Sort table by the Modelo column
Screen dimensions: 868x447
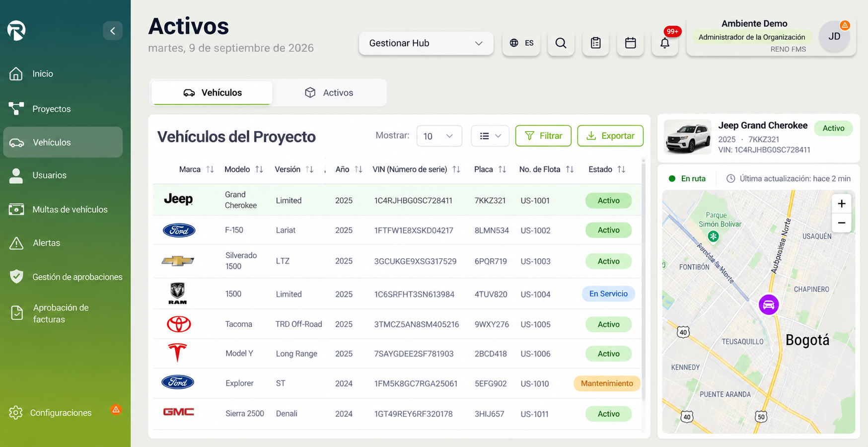pos(259,169)
